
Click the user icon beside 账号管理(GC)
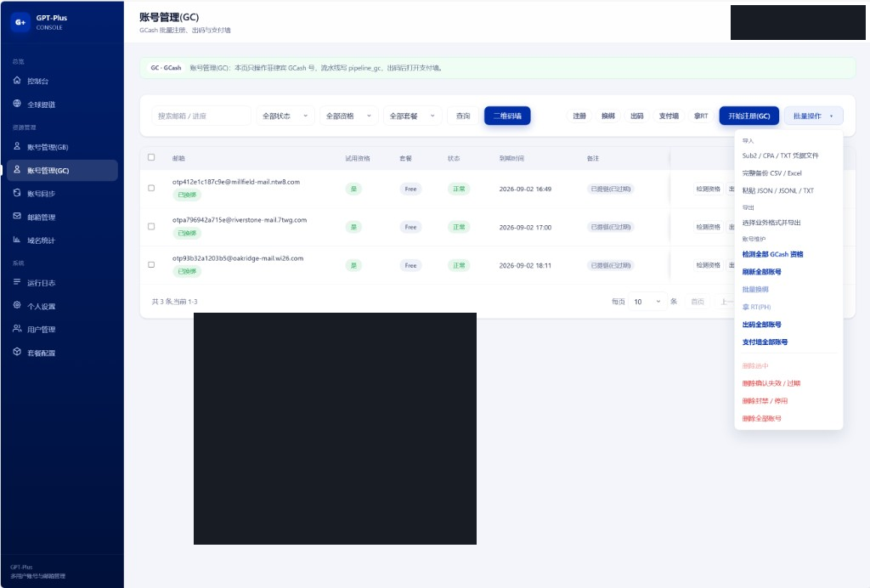(17, 170)
